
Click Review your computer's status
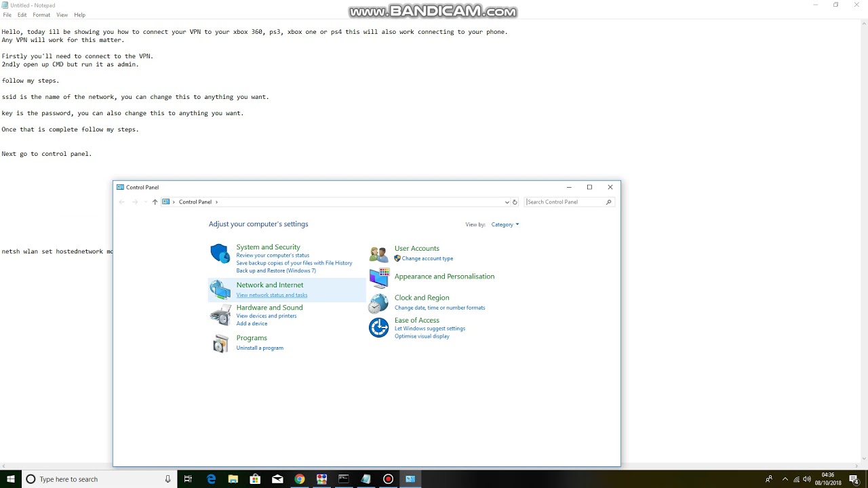click(273, 256)
